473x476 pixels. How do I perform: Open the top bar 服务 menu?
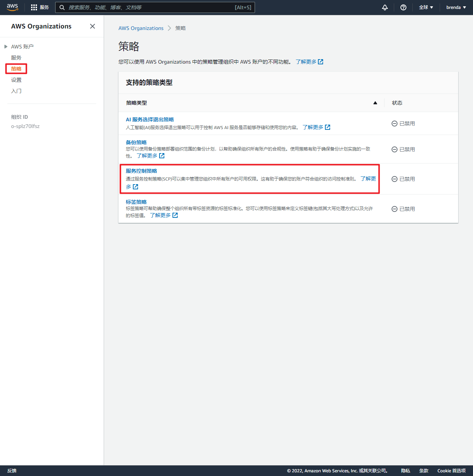click(44, 7)
